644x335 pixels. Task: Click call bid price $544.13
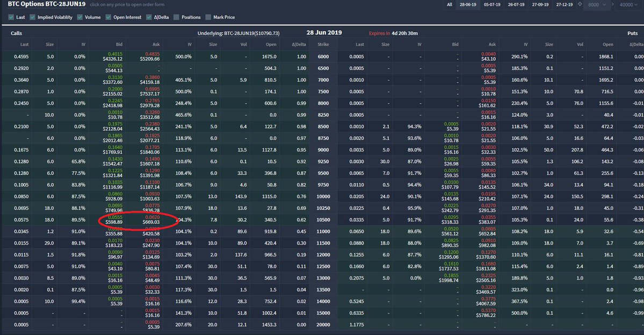(114, 70)
